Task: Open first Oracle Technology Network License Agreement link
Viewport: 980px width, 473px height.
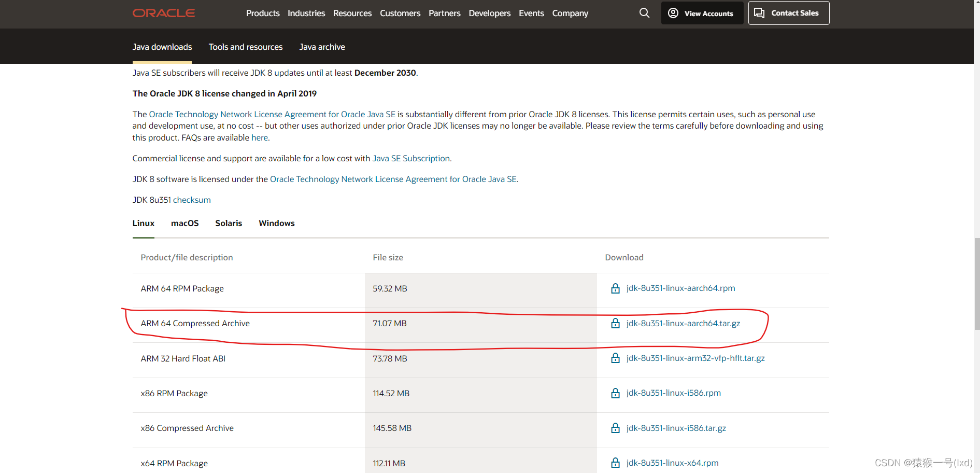Action: coord(272,114)
